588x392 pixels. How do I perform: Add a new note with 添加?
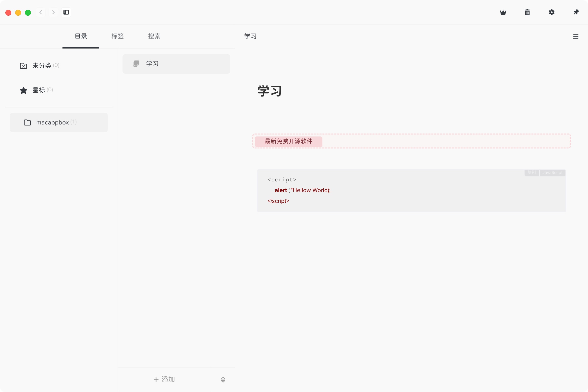164,380
